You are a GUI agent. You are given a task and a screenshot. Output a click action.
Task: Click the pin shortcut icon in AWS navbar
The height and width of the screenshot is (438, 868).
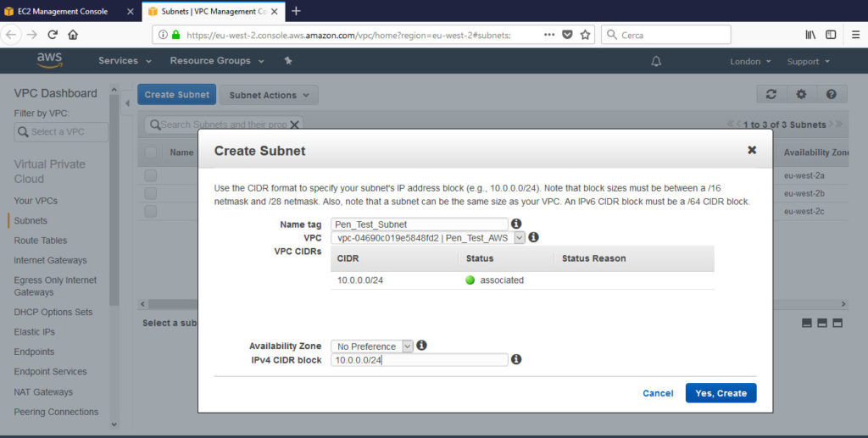(288, 61)
